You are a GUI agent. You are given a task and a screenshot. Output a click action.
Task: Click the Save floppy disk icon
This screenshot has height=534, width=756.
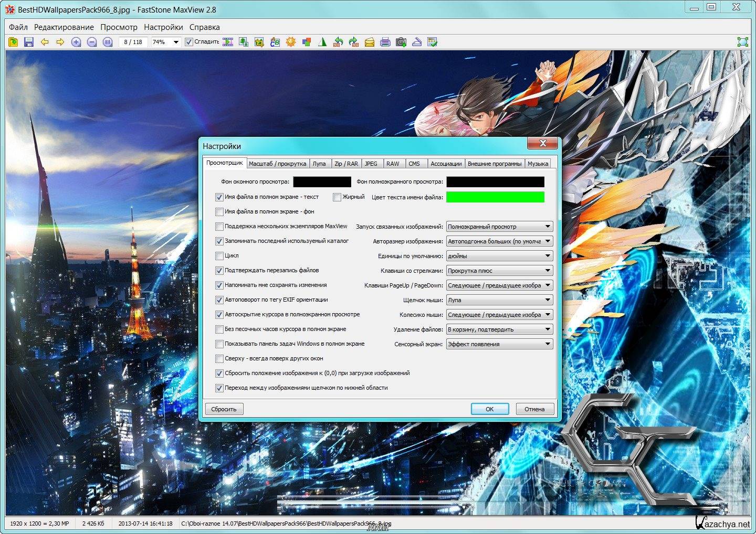pyautogui.click(x=29, y=42)
